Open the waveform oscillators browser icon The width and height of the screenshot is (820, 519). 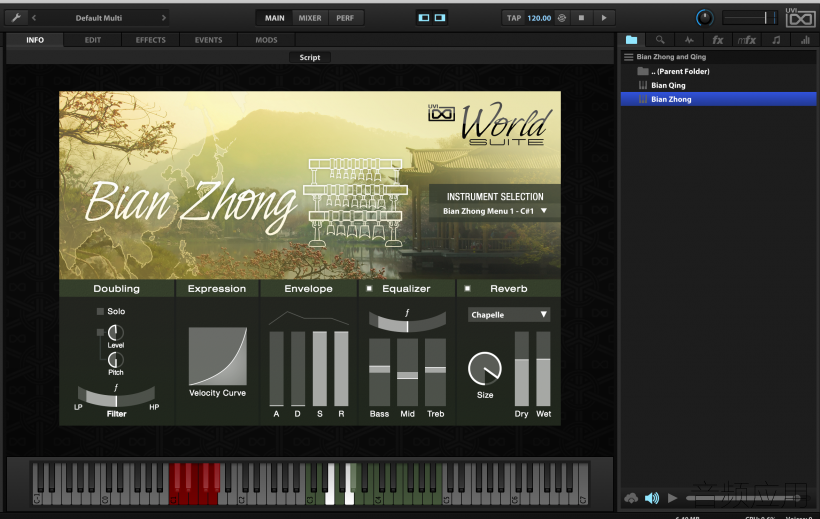click(689, 40)
